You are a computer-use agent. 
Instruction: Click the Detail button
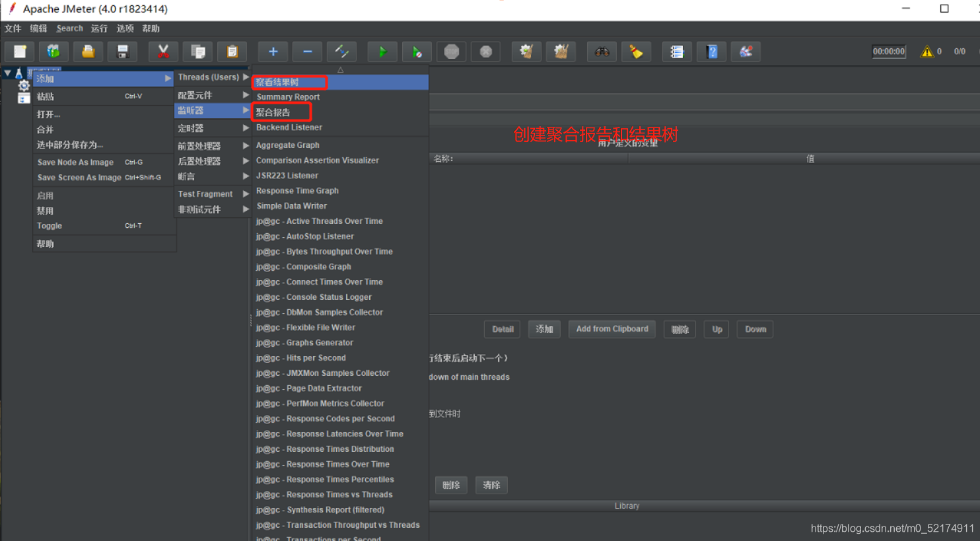click(x=503, y=329)
